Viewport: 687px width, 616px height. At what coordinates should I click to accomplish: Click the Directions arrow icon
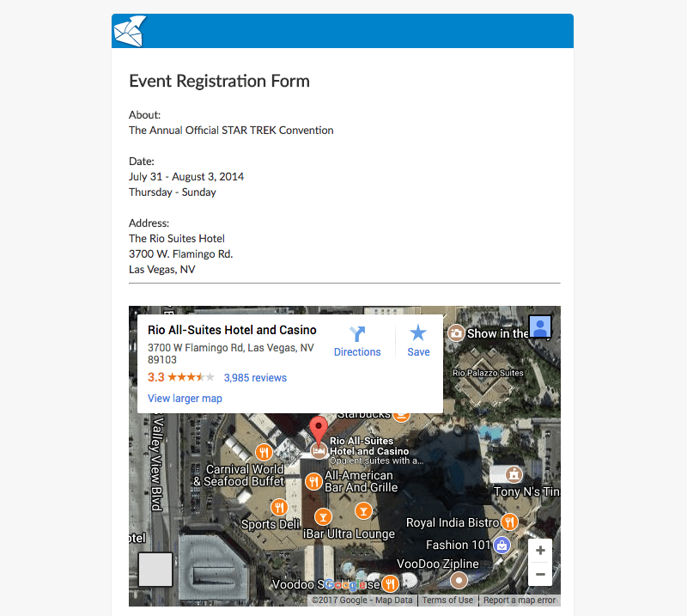(x=357, y=334)
